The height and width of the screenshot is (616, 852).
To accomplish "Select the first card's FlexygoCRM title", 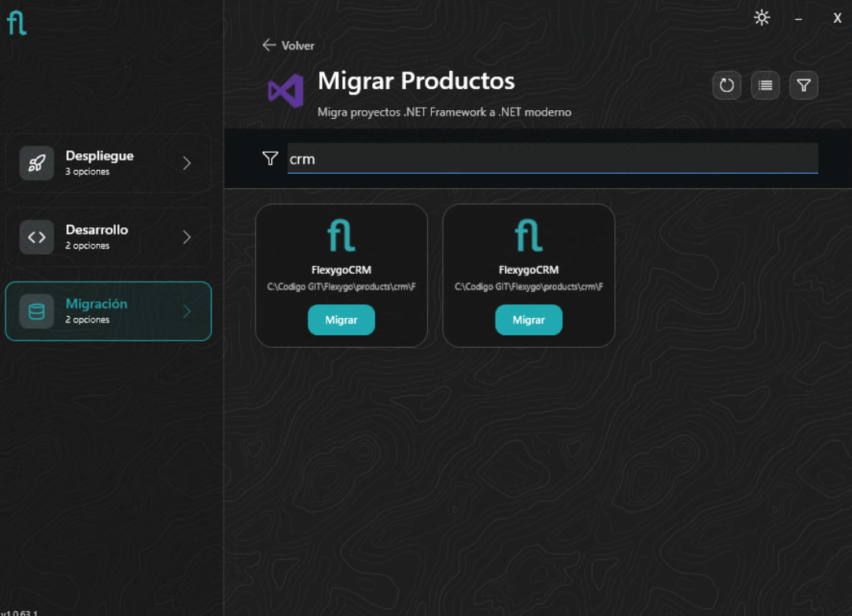I will (341, 270).
